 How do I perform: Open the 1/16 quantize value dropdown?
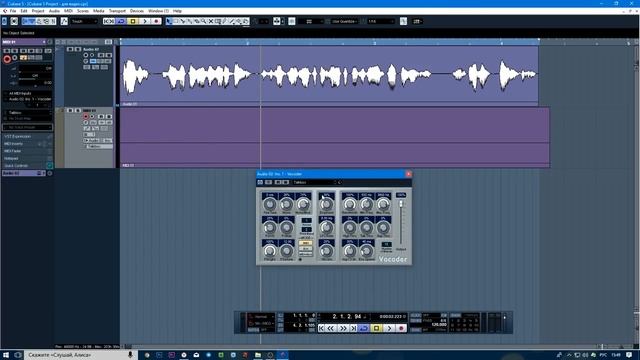pyautogui.click(x=380, y=21)
